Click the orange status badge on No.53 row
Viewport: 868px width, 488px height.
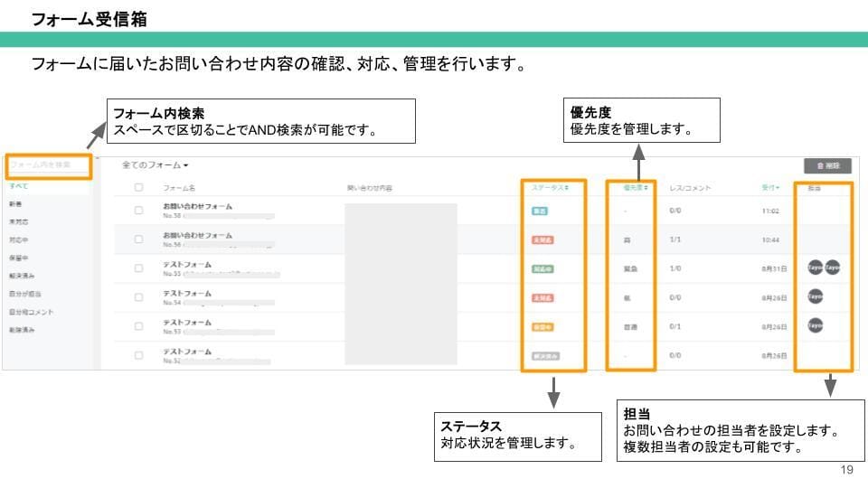(542, 326)
